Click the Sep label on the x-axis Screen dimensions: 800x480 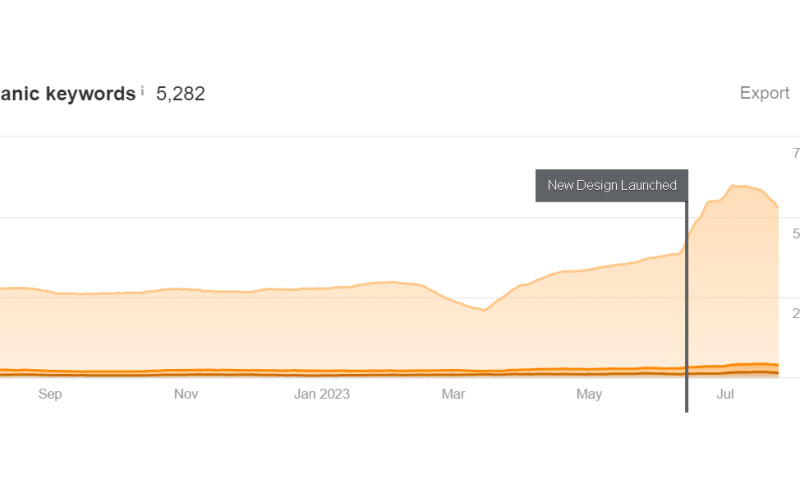(50, 394)
